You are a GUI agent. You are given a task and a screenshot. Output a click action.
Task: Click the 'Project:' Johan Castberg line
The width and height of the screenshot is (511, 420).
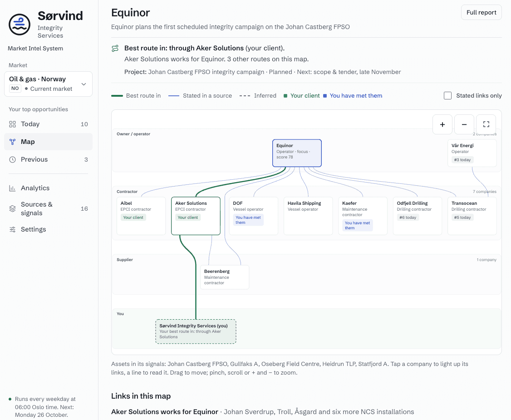pos(263,72)
